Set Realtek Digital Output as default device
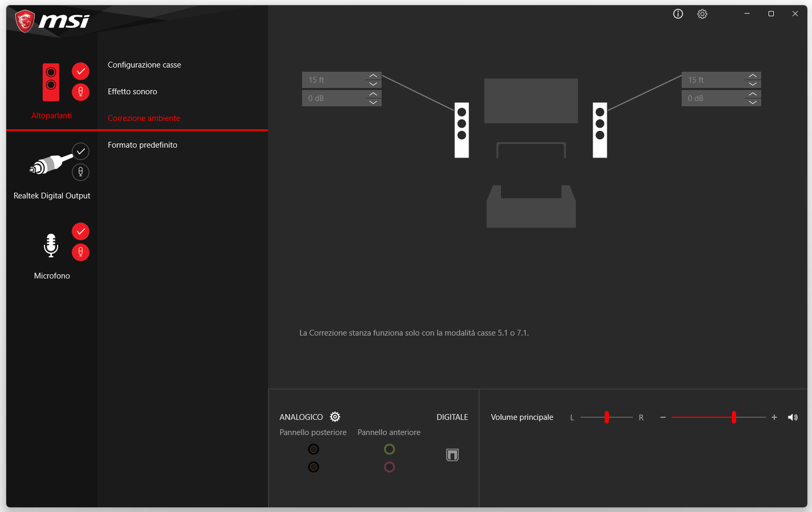This screenshot has width=812, height=512. [81, 151]
